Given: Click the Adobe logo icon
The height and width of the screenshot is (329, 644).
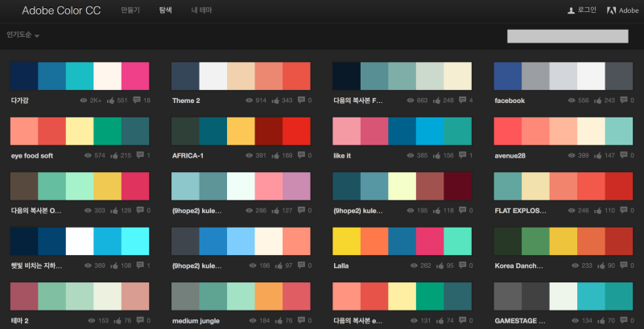Looking at the screenshot, I should pyautogui.click(x=611, y=10).
